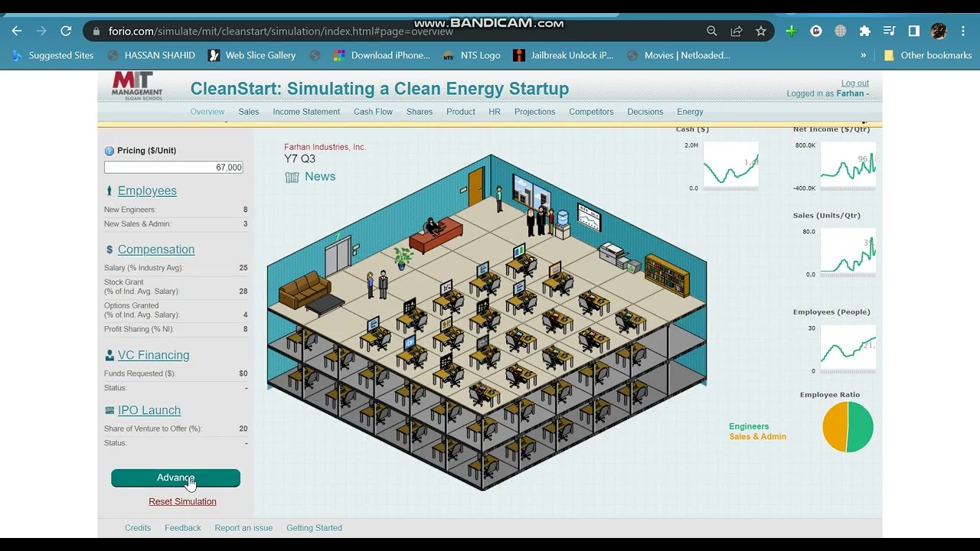Open the Extensions puzzle menu
Image resolution: width=980 pixels, height=551 pixels.
pyautogui.click(x=865, y=31)
